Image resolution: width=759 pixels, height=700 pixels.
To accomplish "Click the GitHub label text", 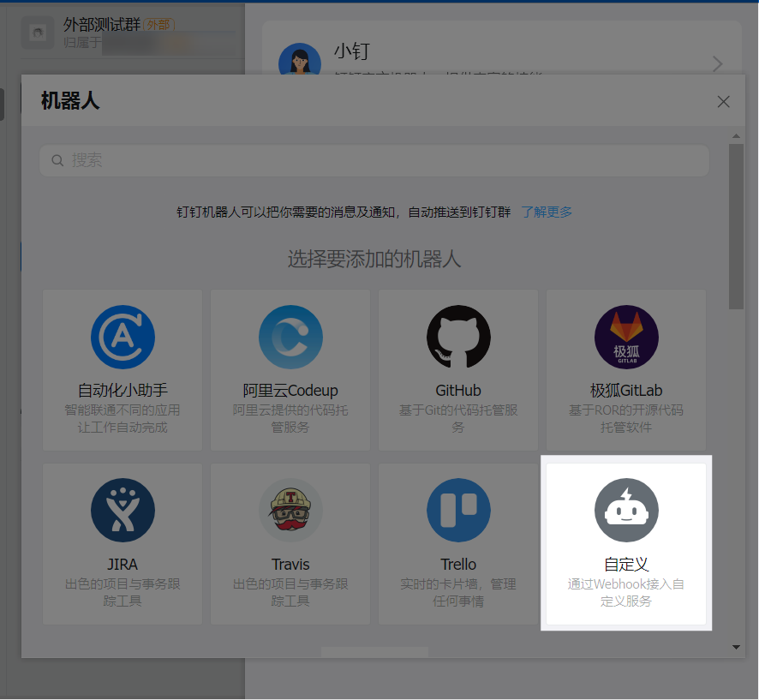I will [x=458, y=390].
